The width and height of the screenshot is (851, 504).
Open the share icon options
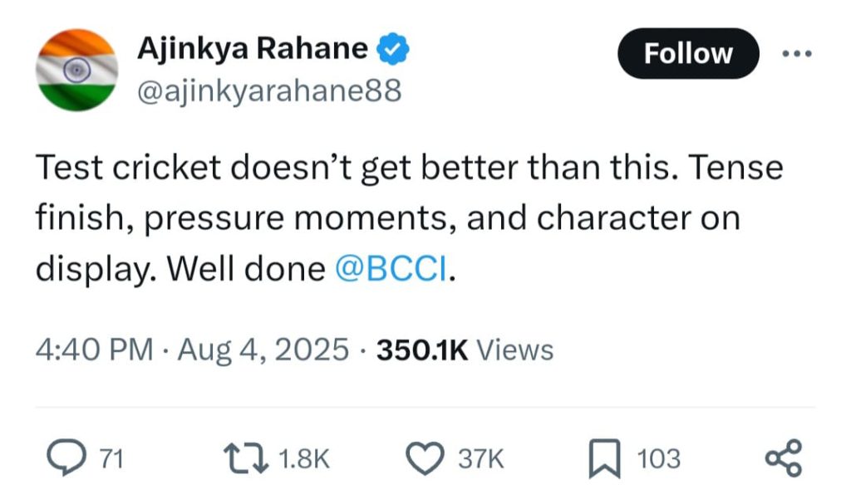click(783, 458)
